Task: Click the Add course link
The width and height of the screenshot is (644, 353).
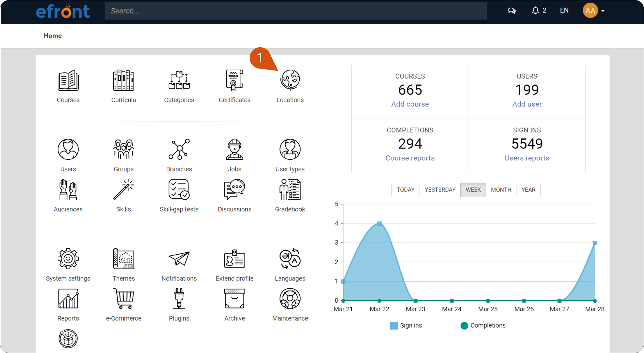Action: (x=410, y=104)
